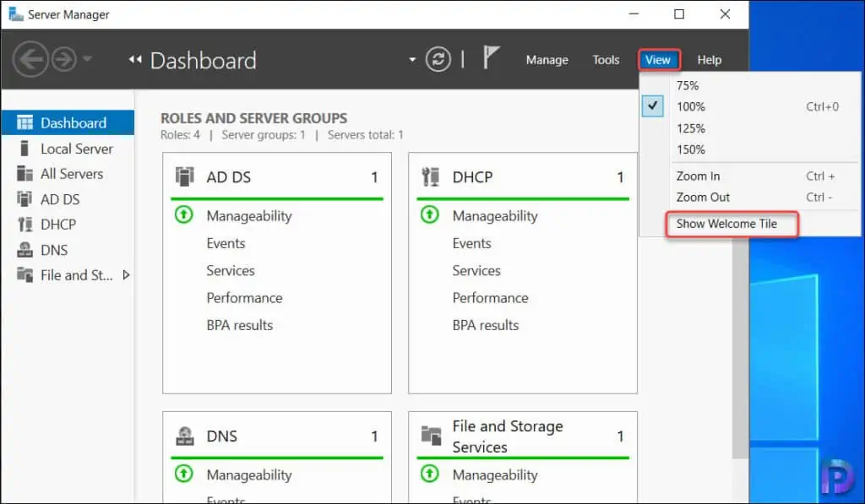
Task: Click the breadcrumb arrows before Dashboard
Action: [x=135, y=60]
